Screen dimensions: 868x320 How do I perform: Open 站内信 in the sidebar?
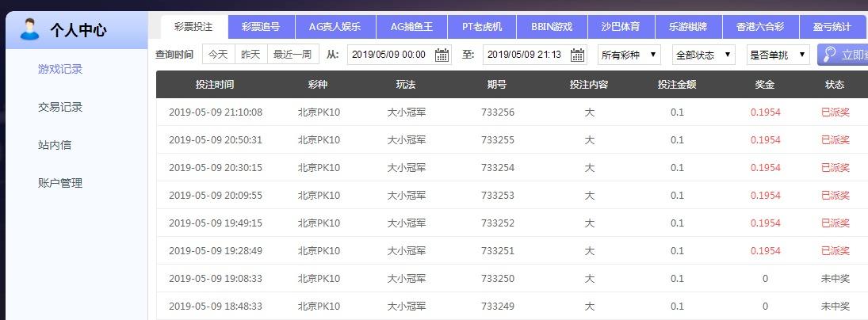click(x=55, y=145)
